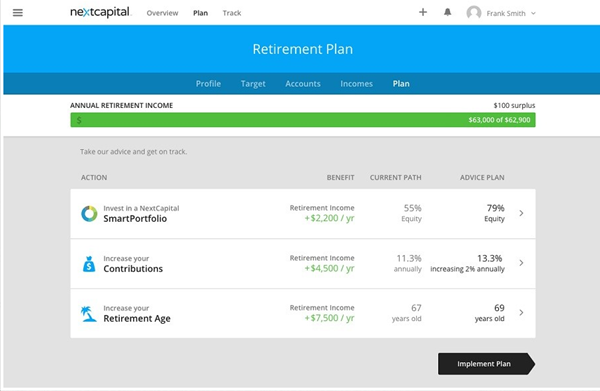Click the nextcapital logo
The image size is (600, 391).
(x=100, y=12)
